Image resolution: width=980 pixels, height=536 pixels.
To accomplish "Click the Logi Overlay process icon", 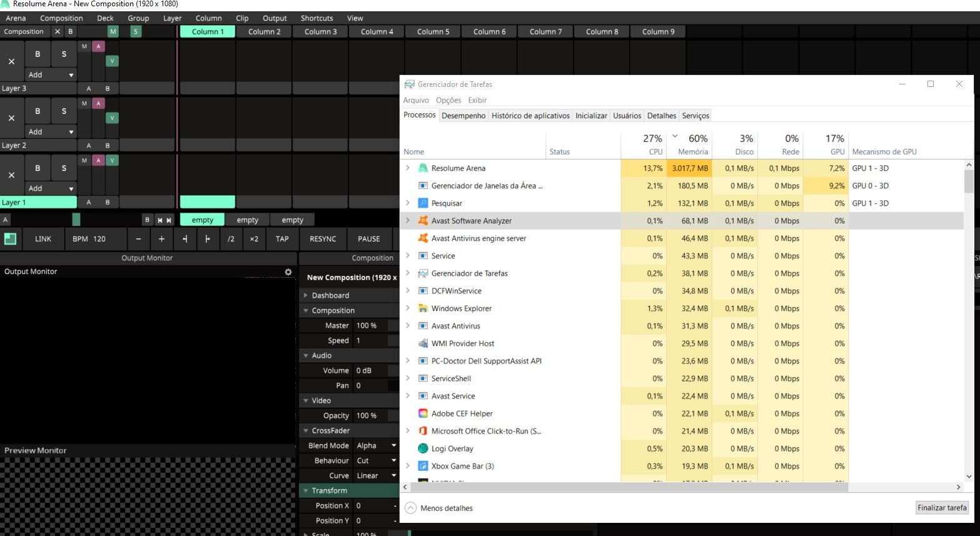I will click(x=423, y=448).
